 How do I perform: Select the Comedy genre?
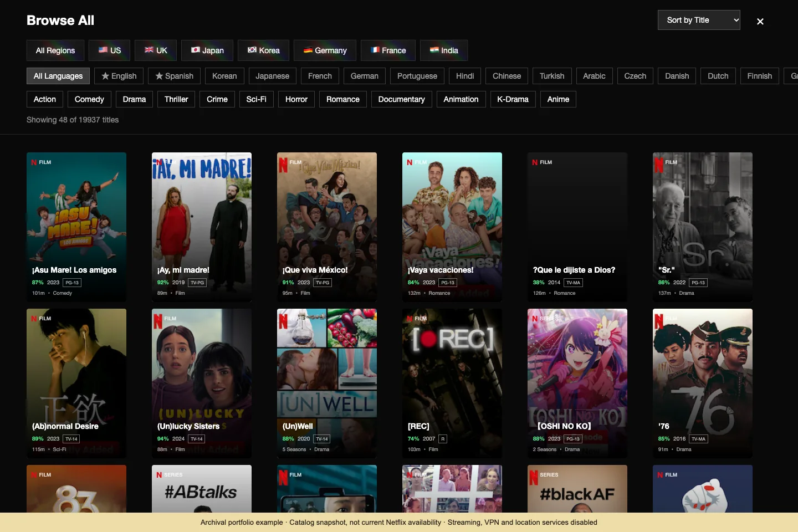89,99
